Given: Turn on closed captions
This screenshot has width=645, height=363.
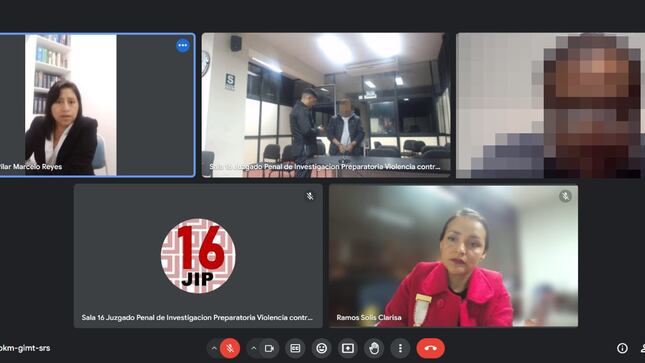Looking at the screenshot, I should click(x=295, y=348).
